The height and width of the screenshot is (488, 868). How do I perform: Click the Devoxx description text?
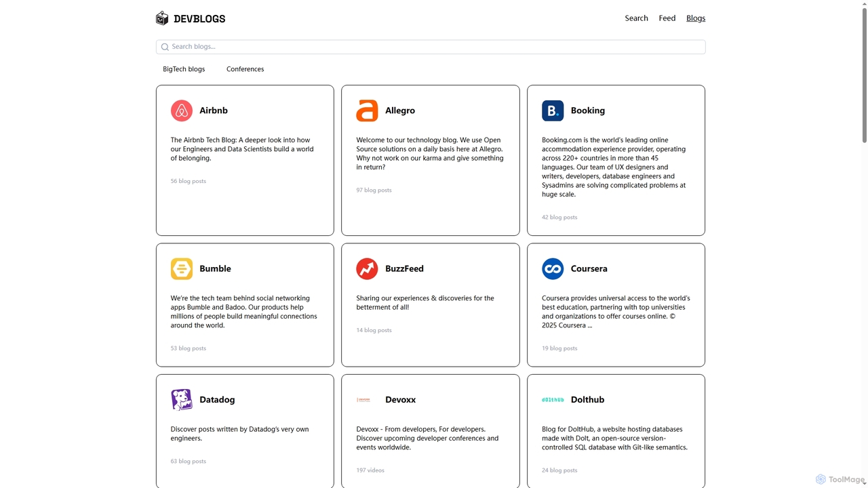427,439
